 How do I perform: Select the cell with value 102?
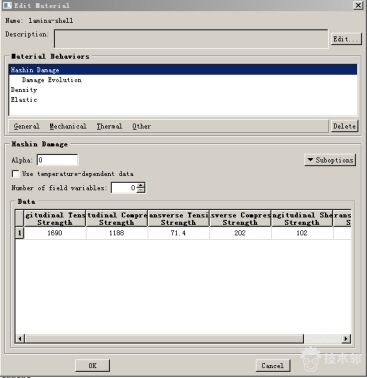pyautogui.click(x=302, y=233)
